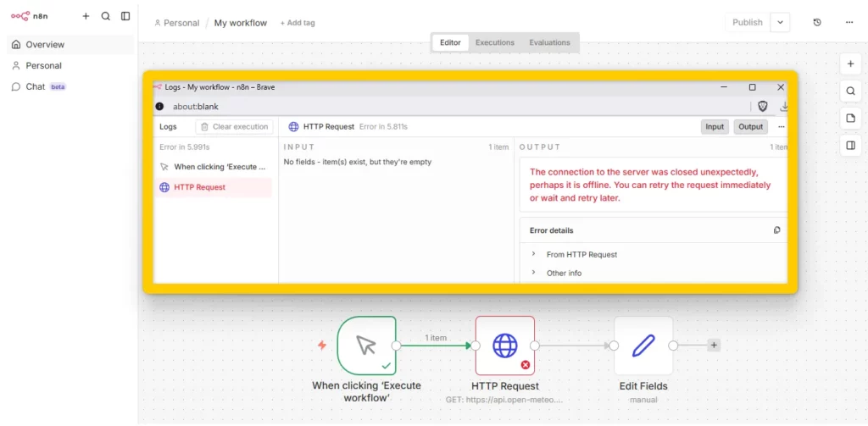Toggle the side panel icon on canvas toolbar

click(851, 146)
